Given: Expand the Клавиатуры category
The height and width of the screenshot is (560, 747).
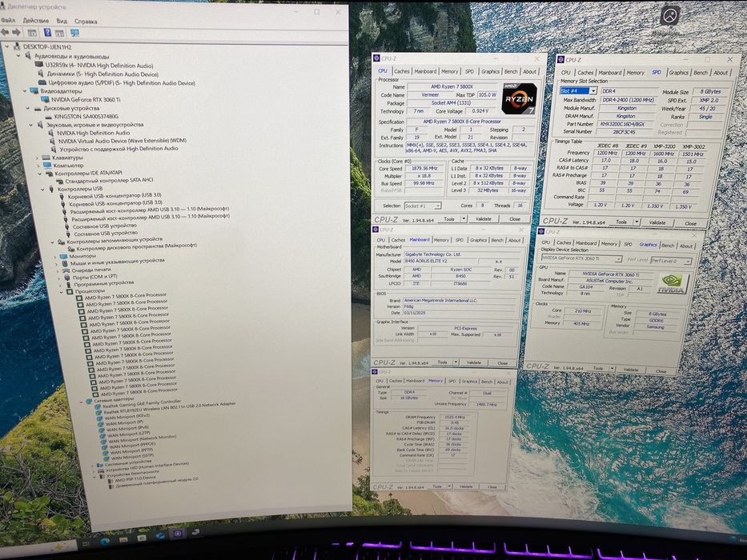Looking at the screenshot, I should pyautogui.click(x=37, y=158).
